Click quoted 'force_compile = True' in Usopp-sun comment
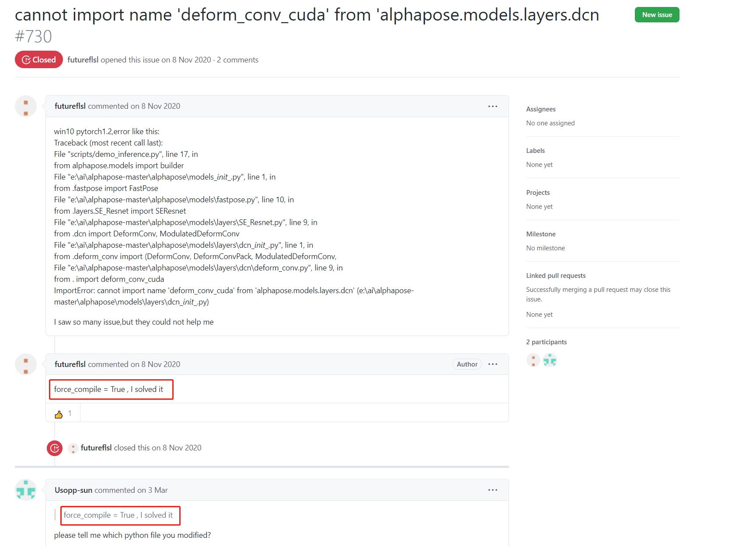756x547 pixels. tap(118, 515)
